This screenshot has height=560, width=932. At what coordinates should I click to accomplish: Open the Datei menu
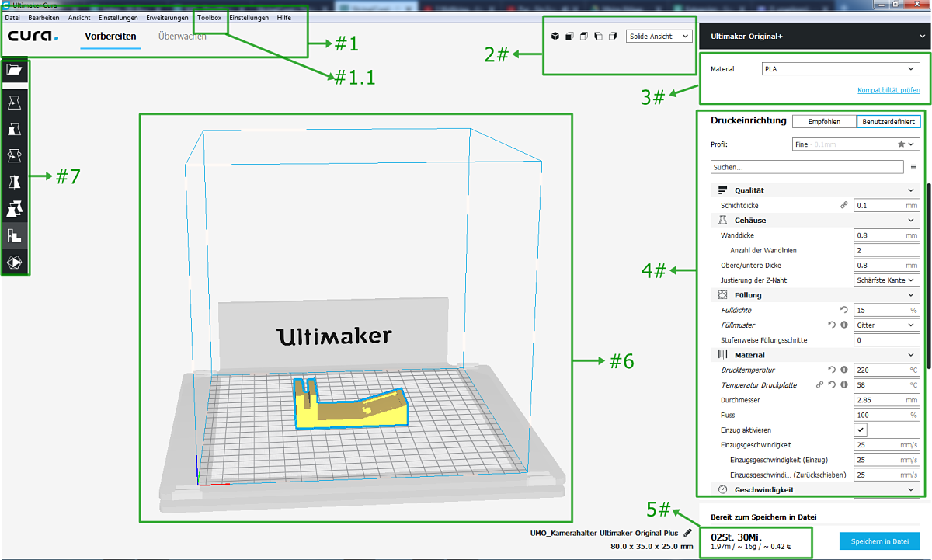click(x=12, y=18)
